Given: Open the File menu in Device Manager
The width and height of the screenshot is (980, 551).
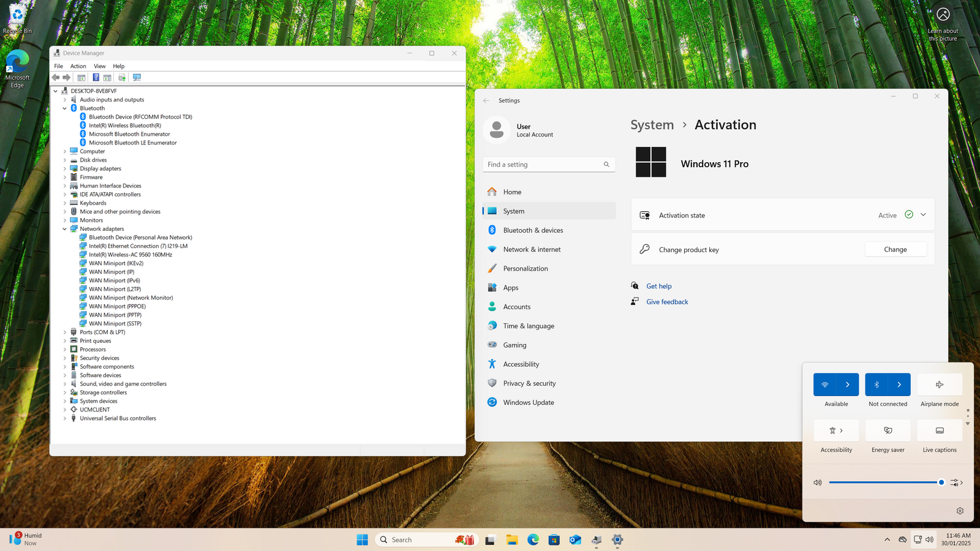Looking at the screenshot, I should (x=59, y=66).
